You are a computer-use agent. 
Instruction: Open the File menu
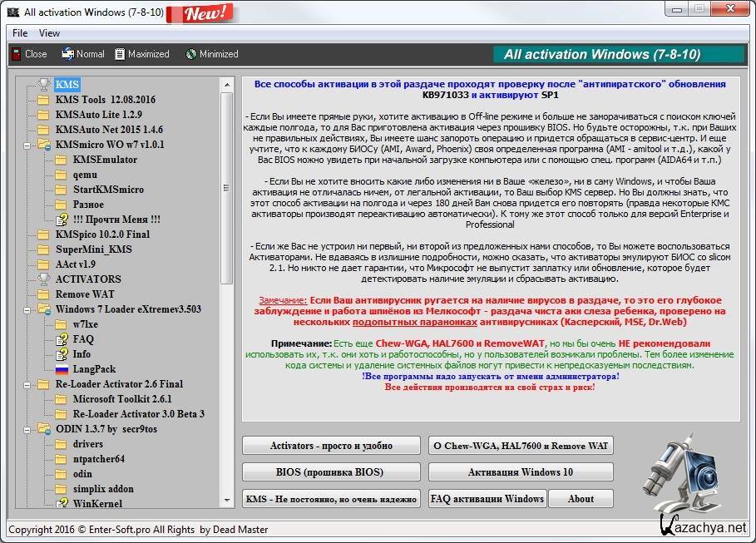point(20,33)
